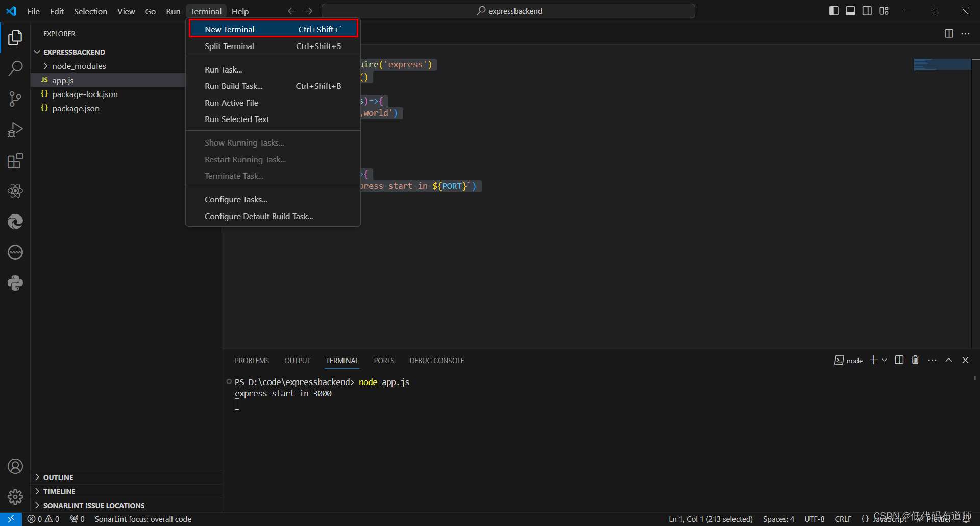Click the expressbackend command center search
980x526 pixels.
pos(508,11)
